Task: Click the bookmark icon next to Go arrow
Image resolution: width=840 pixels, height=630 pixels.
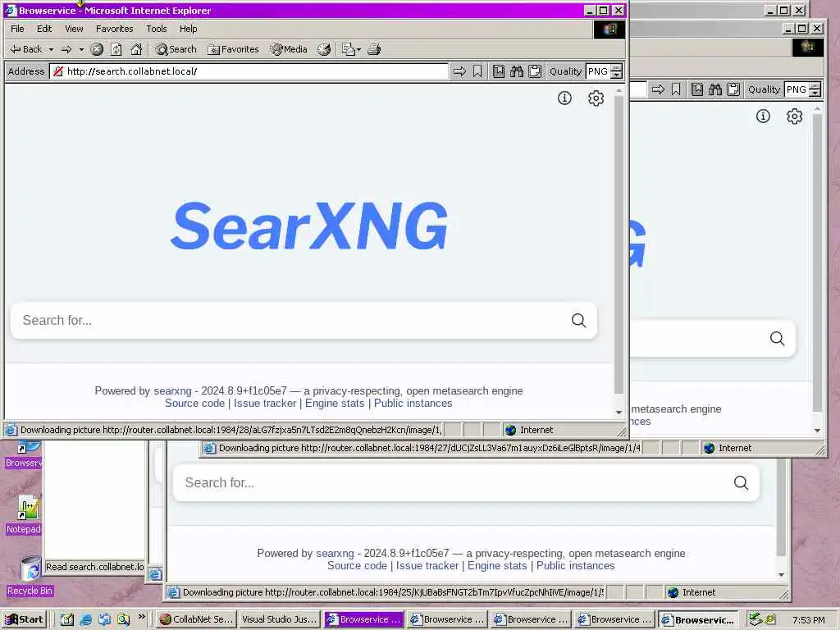Action: 477,71
